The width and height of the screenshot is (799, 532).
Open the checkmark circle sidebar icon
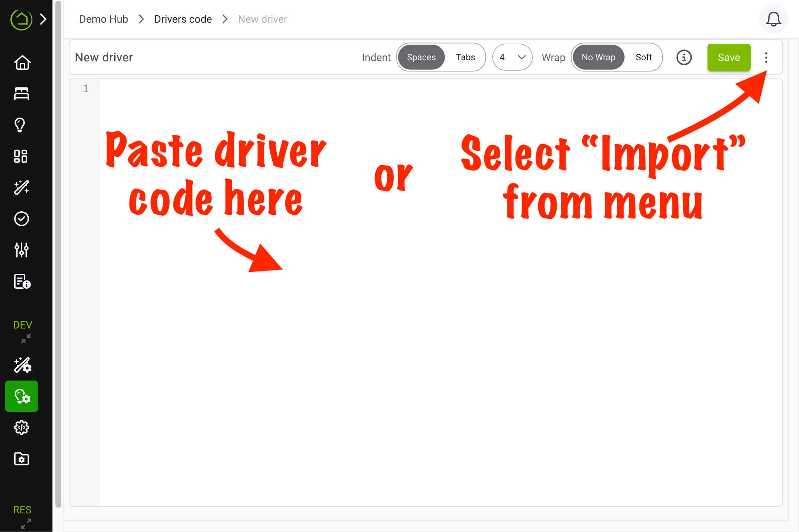coord(22,219)
